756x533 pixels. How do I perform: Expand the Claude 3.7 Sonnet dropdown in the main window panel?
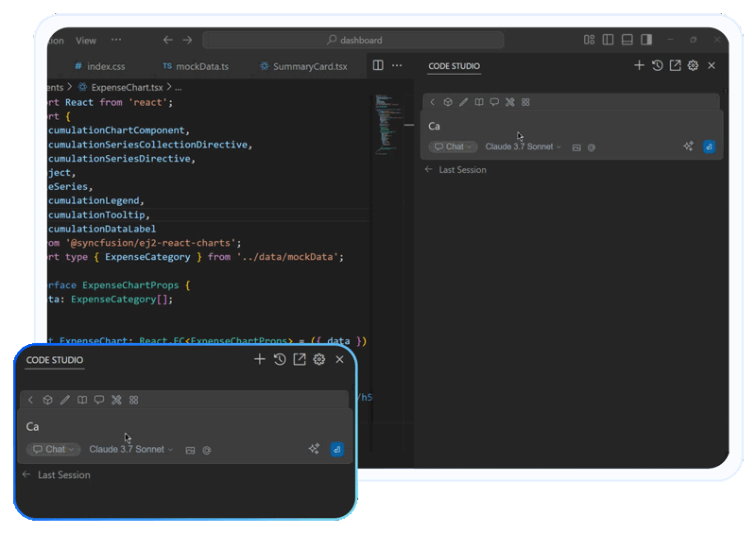click(524, 147)
